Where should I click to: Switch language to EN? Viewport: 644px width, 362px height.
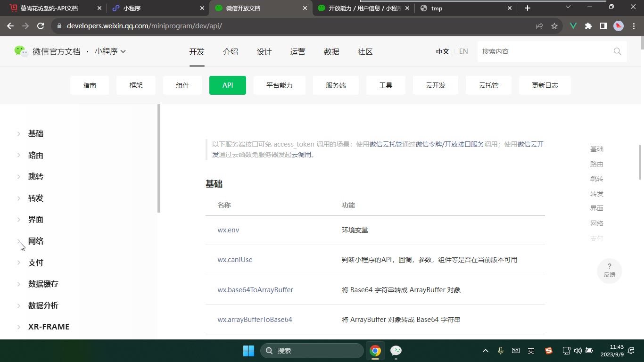point(463,51)
